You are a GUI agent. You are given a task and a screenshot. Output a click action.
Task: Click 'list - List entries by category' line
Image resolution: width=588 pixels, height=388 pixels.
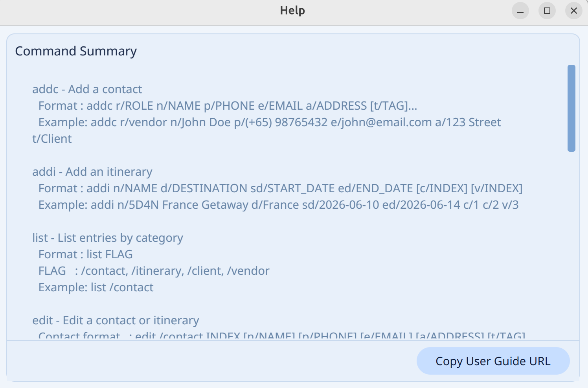[107, 238]
